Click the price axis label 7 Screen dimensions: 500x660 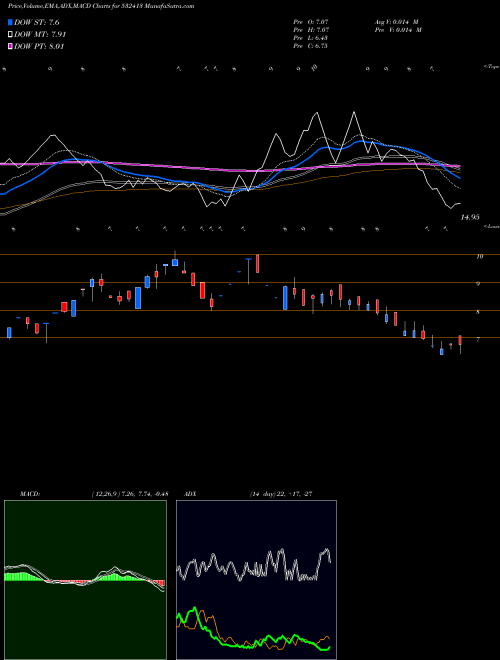pos(478,340)
